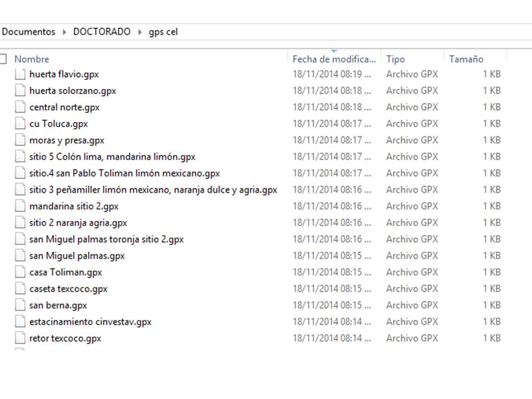Image resolution: width=532 pixels, height=399 pixels.
Task: Click the retor texcoco.gpx file icon
Action: pos(20,338)
